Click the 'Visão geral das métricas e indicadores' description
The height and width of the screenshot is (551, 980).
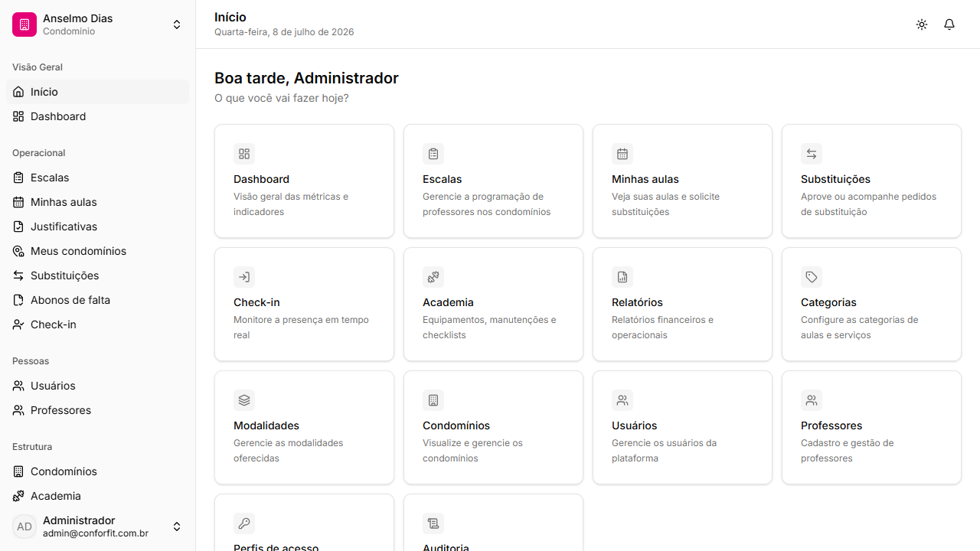pyautogui.click(x=291, y=204)
